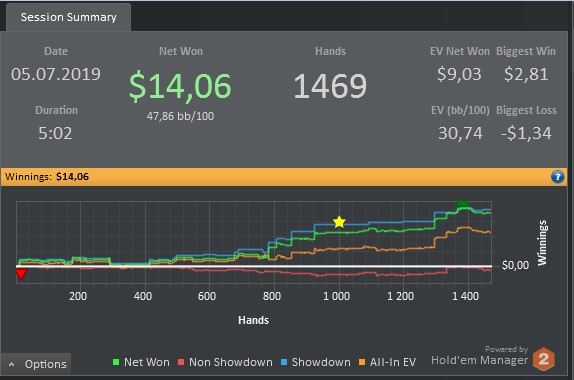
Task: Select the Duration value 5:02
Action: point(55,133)
